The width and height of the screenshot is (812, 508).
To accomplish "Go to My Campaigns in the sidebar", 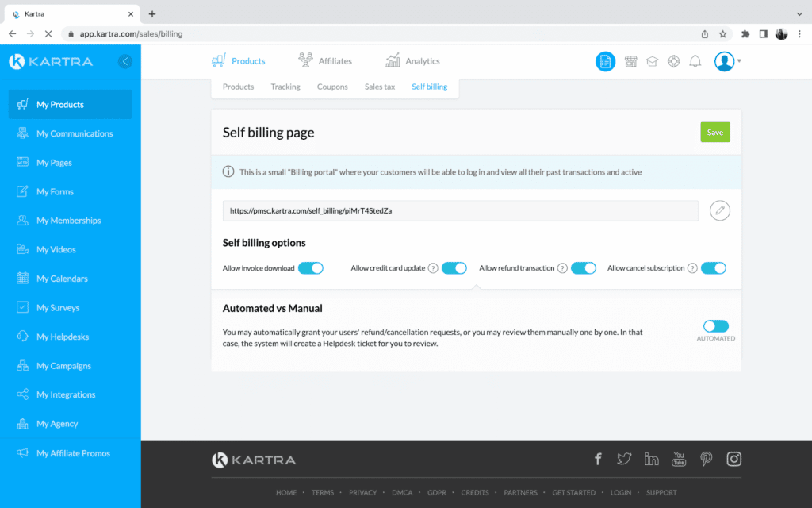I will 71,365.
